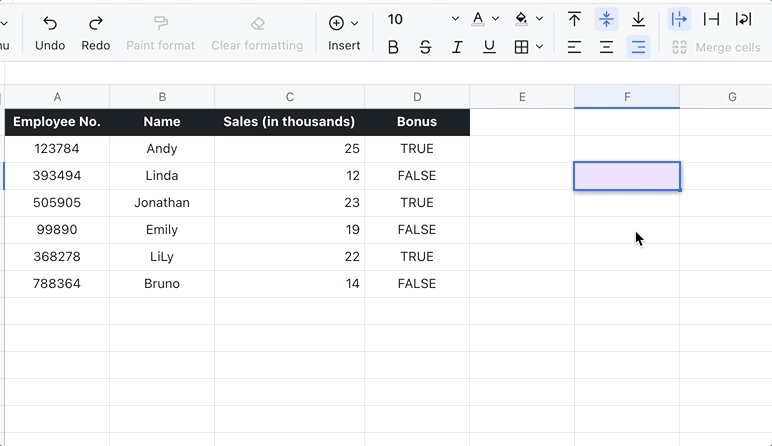Click the Paint format button
This screenshot has height=446, width=772.
(x=160, y=32)
